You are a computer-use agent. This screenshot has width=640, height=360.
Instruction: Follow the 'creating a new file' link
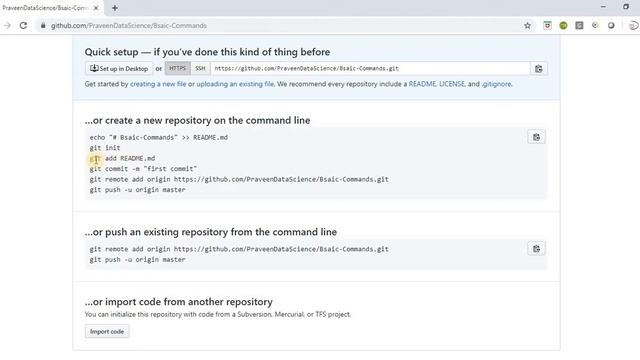(158, 84)
